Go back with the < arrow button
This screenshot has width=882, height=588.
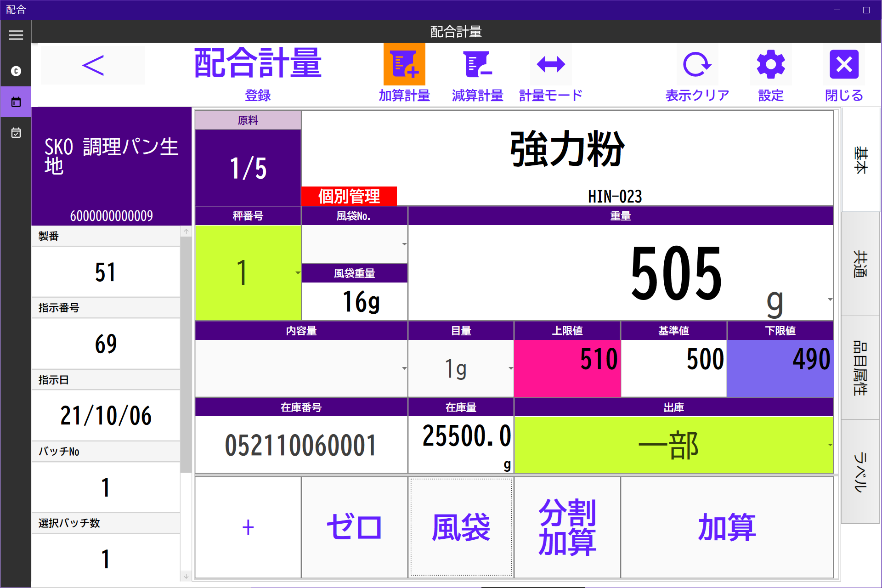pyautogui.click(x=93, y=65)
